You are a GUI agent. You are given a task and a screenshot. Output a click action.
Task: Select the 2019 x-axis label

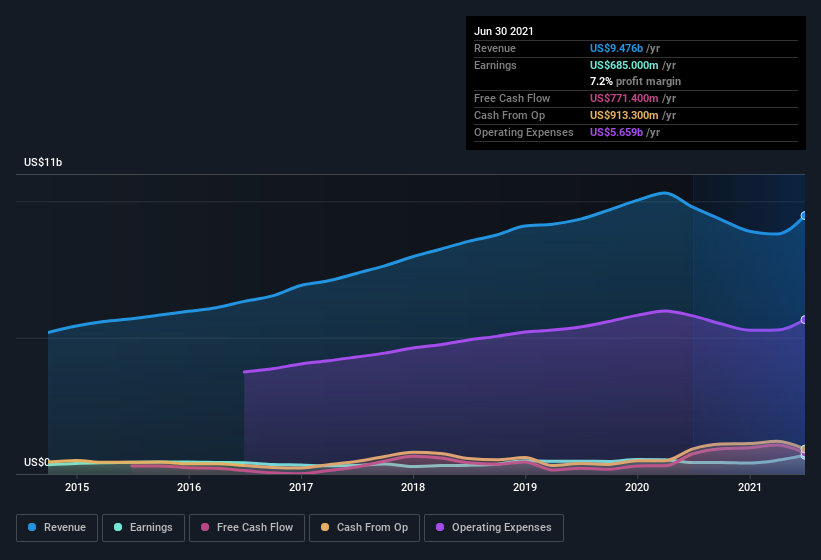pos(525,487)
